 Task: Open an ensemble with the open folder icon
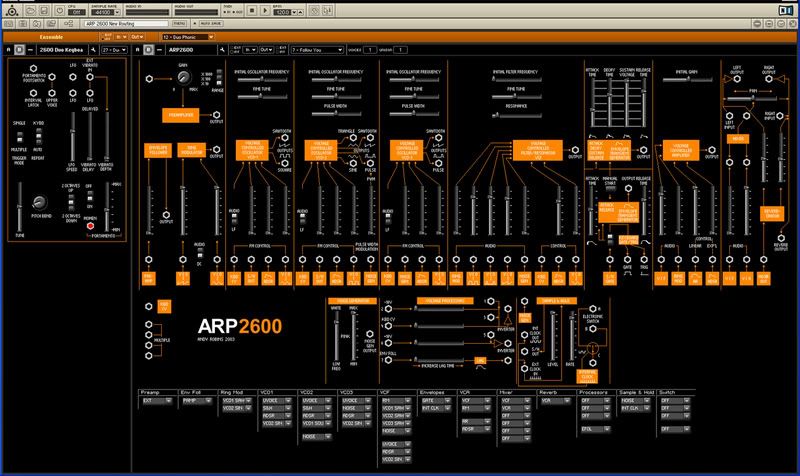(31, 10)
